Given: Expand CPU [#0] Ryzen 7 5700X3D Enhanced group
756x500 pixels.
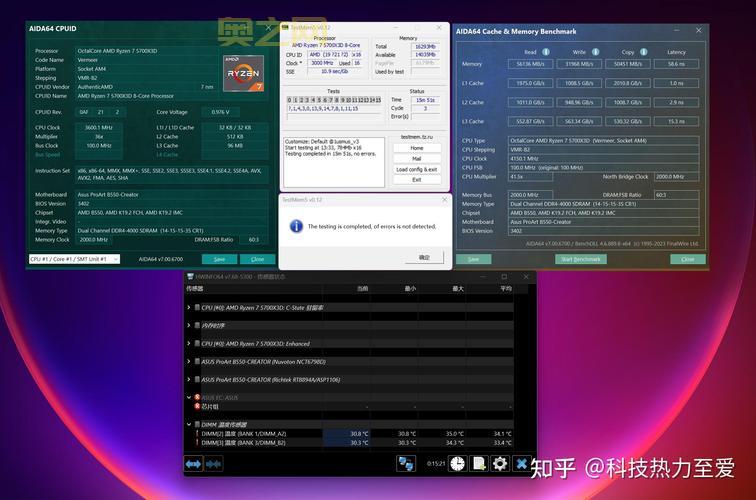Looking at the screenshot, I should tap(189, 343).
